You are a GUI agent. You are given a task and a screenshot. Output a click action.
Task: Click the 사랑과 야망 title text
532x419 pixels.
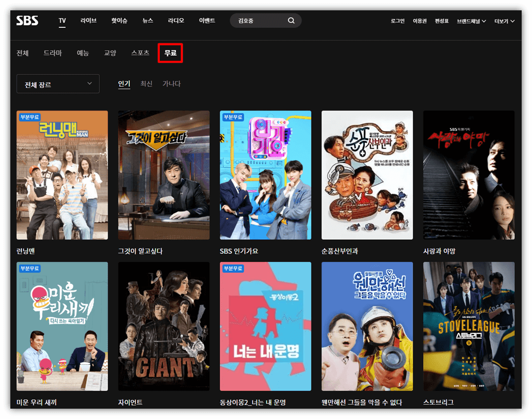pos(439,251)
